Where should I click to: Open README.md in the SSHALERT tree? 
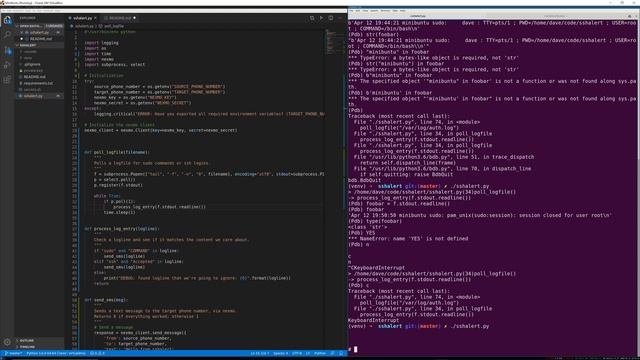[39, 77]
